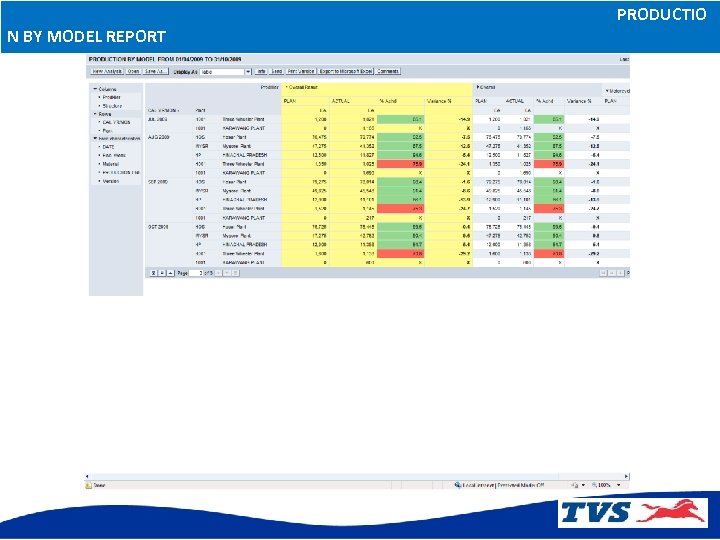Open the Display As dropdown
The width and height of the screenshot is (720, 540).
click(x=248, y=72)
